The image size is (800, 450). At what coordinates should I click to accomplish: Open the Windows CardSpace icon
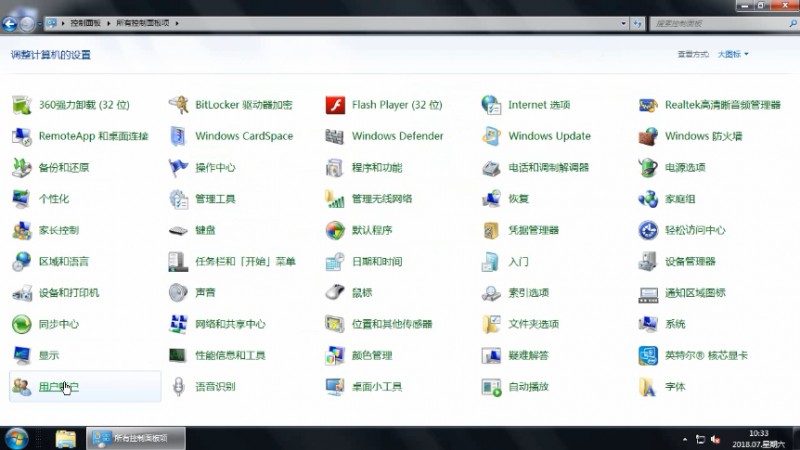coord(179,136)
